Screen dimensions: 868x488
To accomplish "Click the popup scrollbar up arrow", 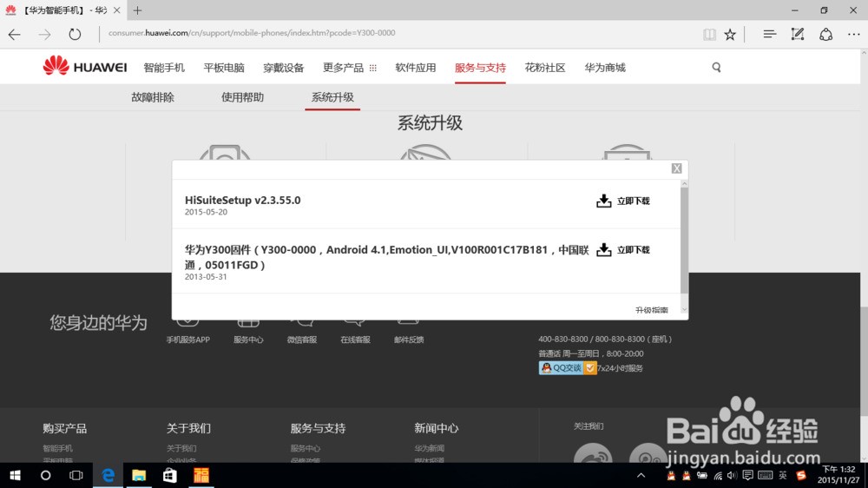I will [x=684, y=183].
